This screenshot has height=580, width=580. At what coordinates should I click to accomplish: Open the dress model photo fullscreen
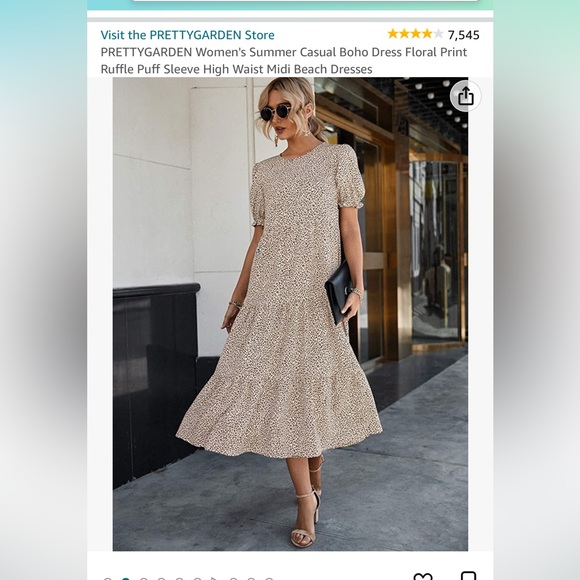(x=290, y=314)
